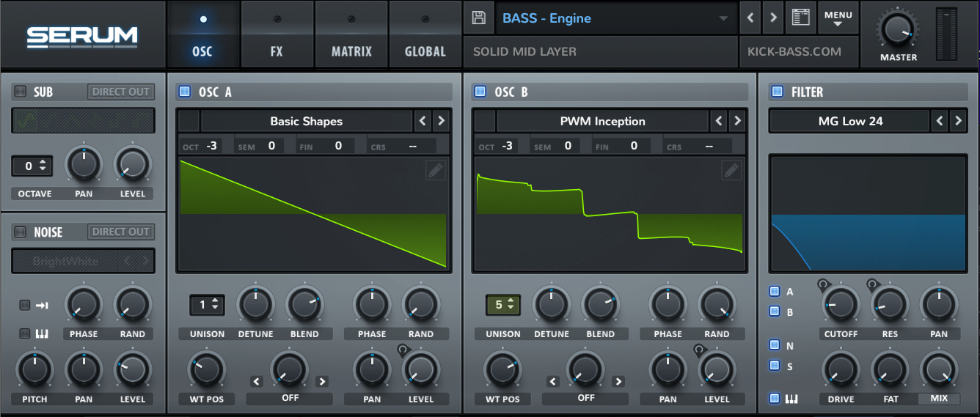This screenshot has width=980, height=417.
Task: Select previous filter type arrow
Action: point(940,121)
